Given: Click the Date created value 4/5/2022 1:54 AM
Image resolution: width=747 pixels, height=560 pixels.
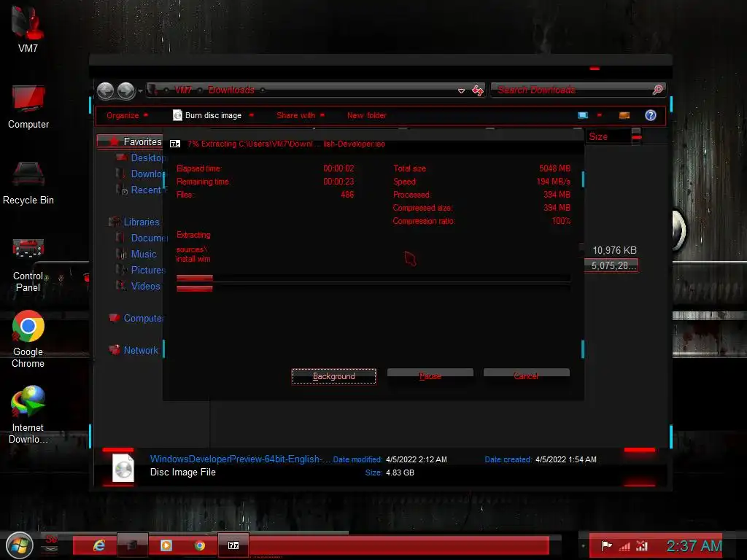Looking at the screenshot, I should click(566, 459).
